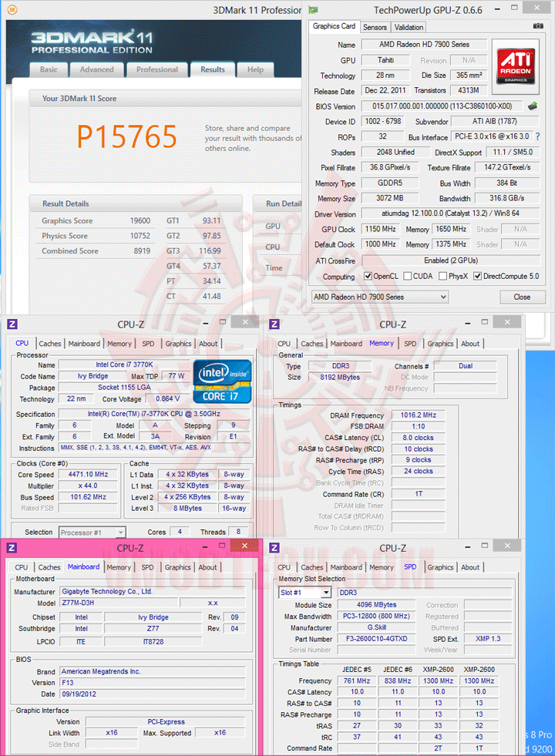Switch to the Validation tab in GPU-Z
This screenshot has height=756, width=555.
[x=409, y=28]
